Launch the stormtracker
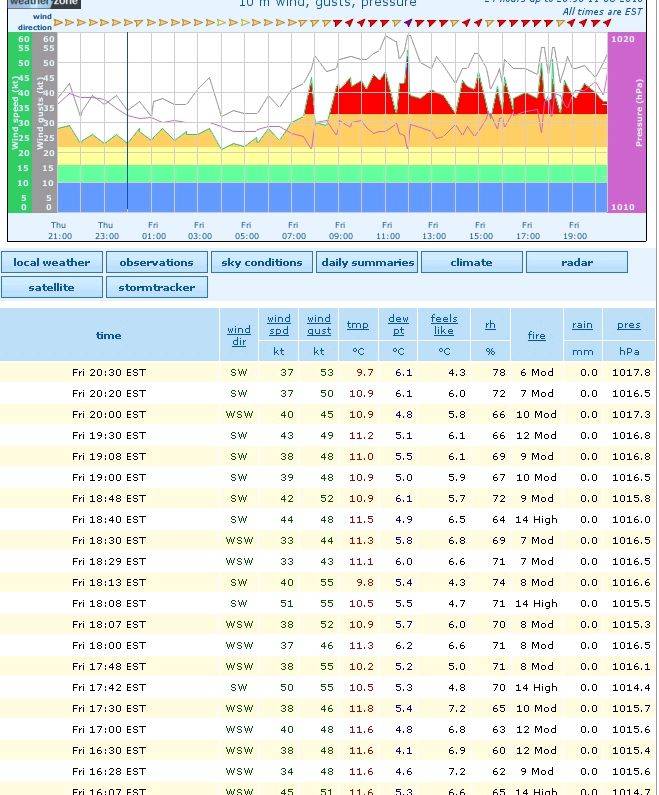659x795 pixels. [156, 287]
